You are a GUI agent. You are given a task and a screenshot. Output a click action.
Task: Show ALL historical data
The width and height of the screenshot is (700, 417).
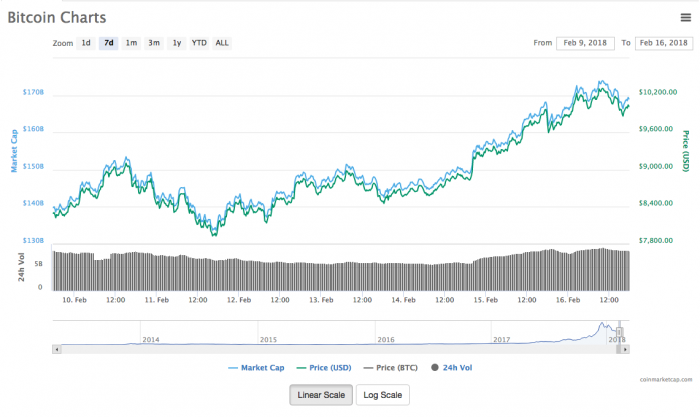pyautogui.click(x=222, y=43)
